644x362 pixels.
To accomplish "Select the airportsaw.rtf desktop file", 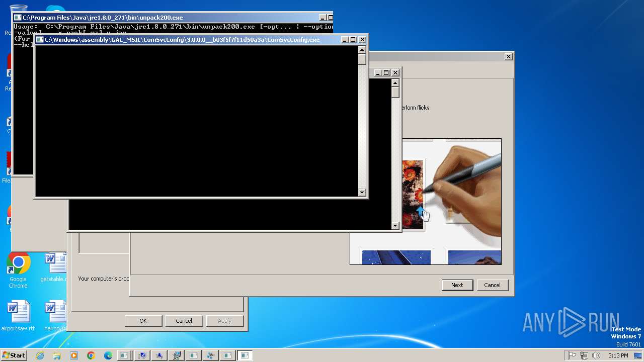I will pyautogui.click(x=18, y=316).
